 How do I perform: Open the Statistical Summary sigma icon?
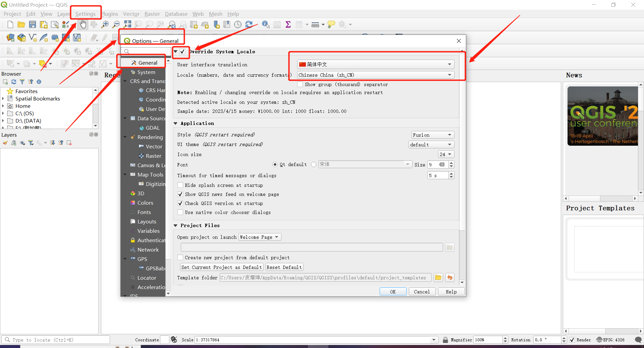pyautogui.click(x=288, y=24)
